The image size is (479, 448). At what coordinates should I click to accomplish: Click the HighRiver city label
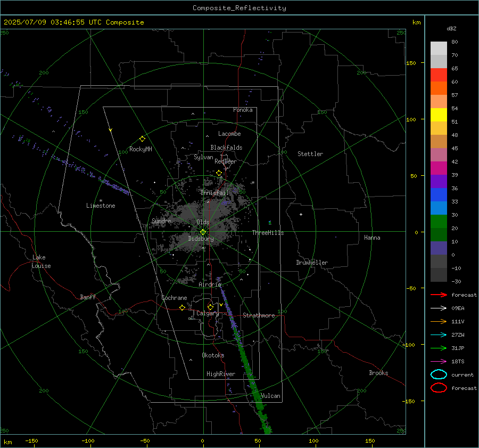(221, 374)
